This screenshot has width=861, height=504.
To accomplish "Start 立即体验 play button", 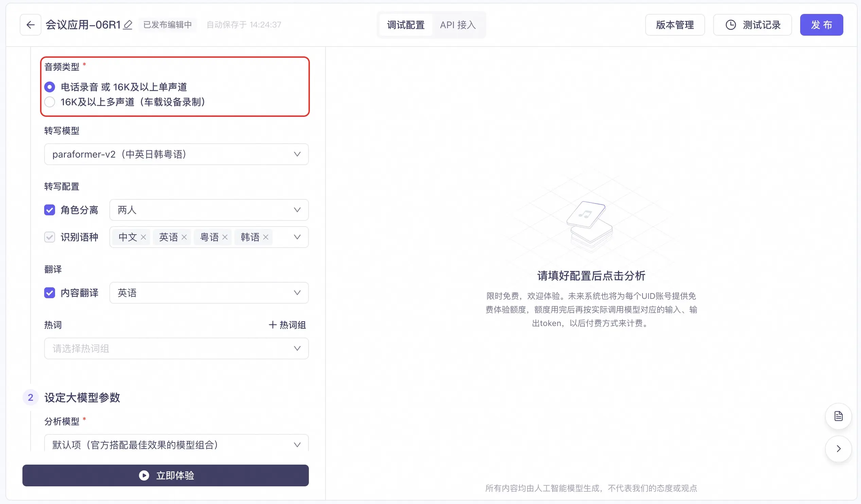I will pyautogui.click(x=165, y=475).
